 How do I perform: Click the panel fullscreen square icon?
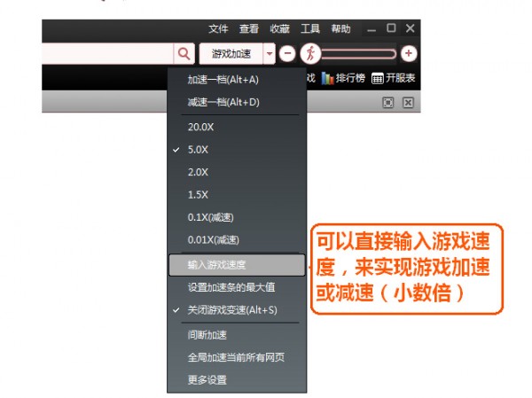point(388,103)
